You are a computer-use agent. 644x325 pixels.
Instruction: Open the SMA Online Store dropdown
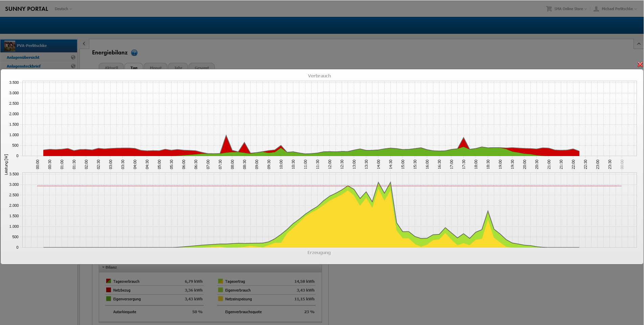click(570, 9)
